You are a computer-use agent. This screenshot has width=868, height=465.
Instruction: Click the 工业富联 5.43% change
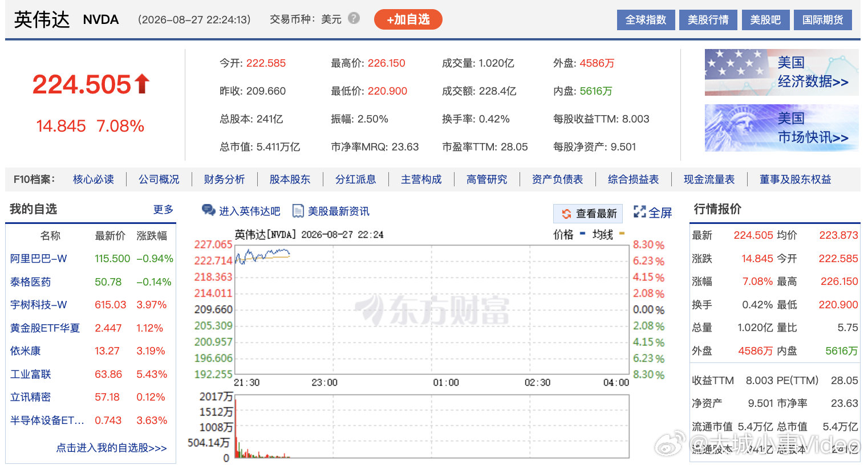tap(152, 374)
